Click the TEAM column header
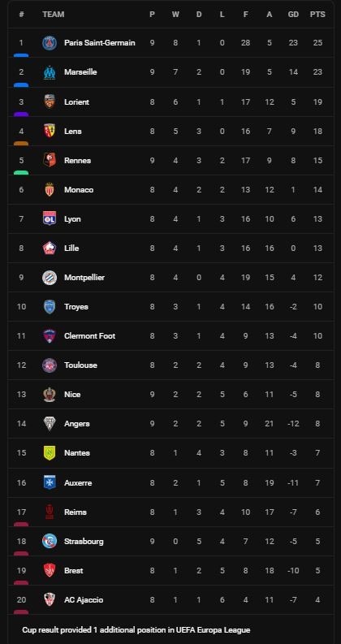This screenshot has height=644, width=341. 54,15
